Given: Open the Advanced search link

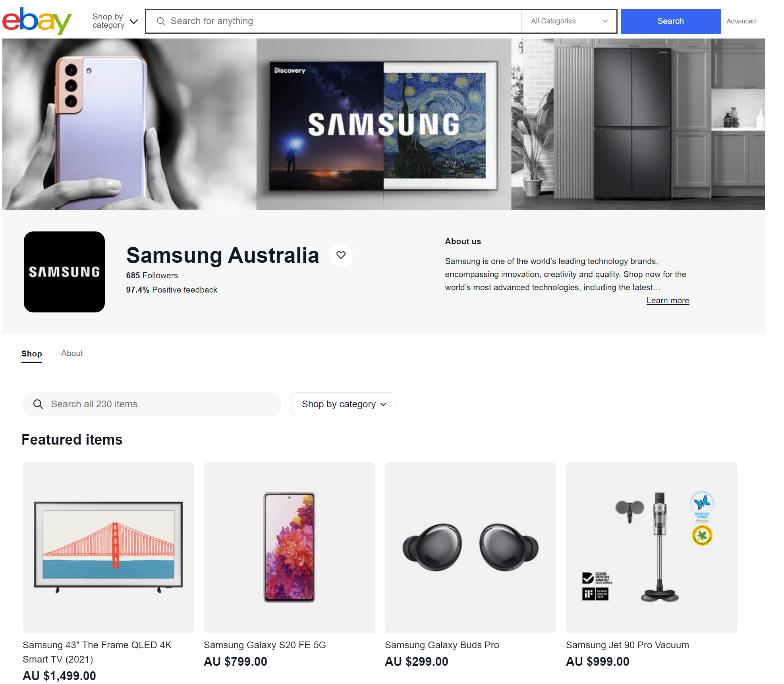Looking at the screenshot, I should [x=741, y=21].
